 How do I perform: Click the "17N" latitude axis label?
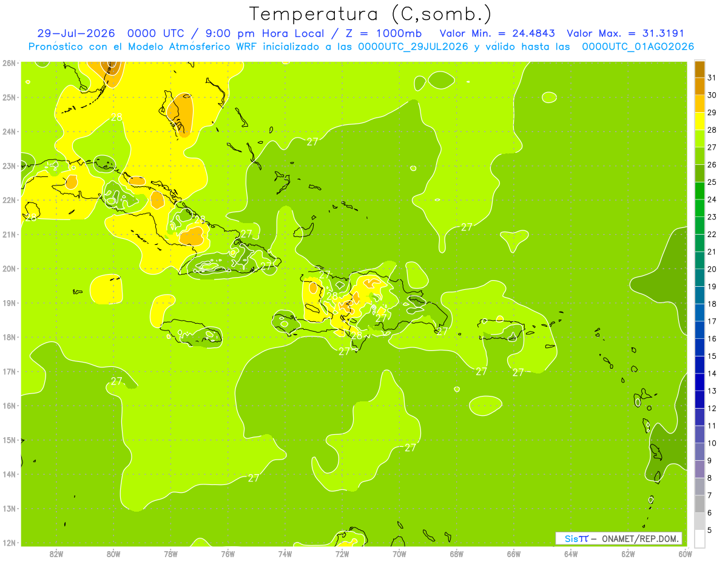(9, 371)
